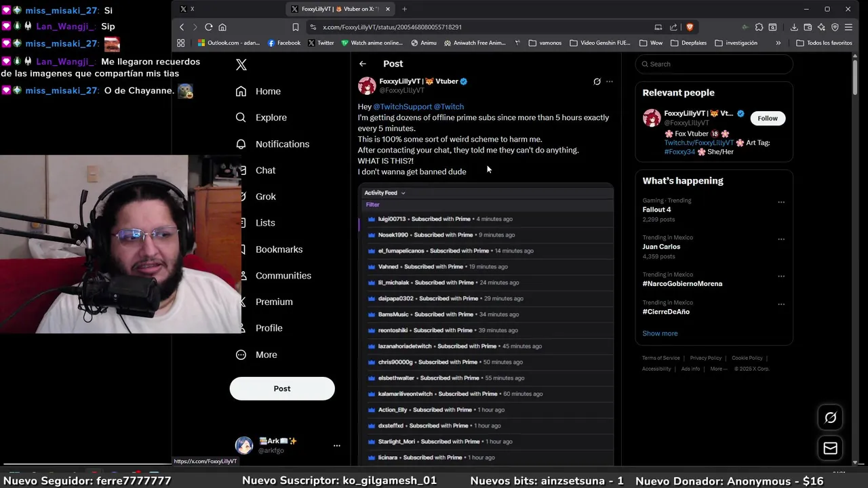The height and width of the screenshot is (488, 868).
Task: Open site information icon in address bar
Action: tap(313, 27)
